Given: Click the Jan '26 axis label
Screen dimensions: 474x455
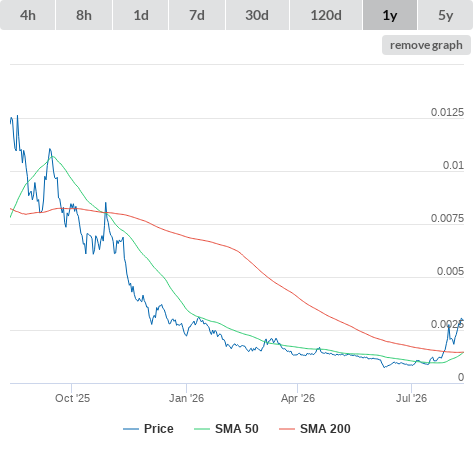Looking at the screenshot, I should 186,398.
